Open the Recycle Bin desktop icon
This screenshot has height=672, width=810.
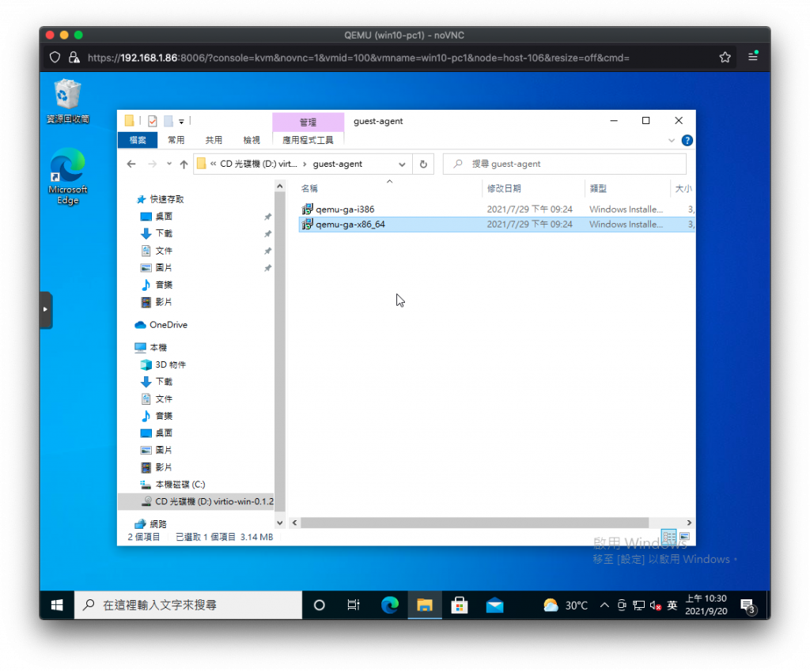(68, 100)
